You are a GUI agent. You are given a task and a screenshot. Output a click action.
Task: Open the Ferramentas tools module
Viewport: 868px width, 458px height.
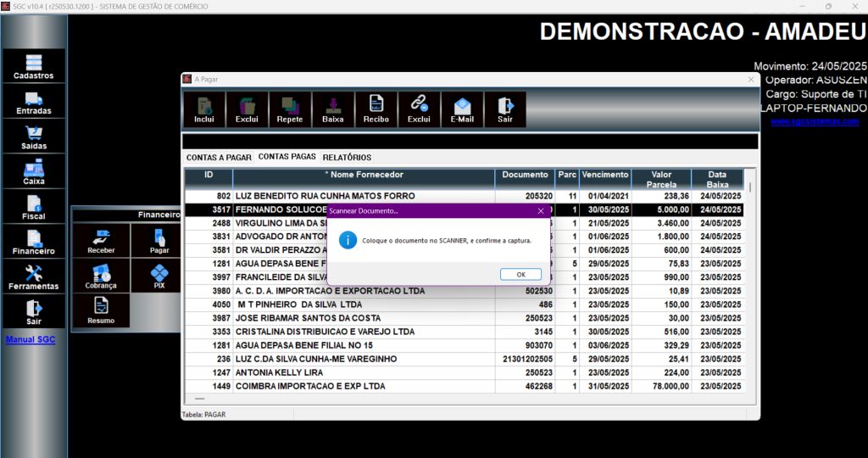[x=33, y=276]
